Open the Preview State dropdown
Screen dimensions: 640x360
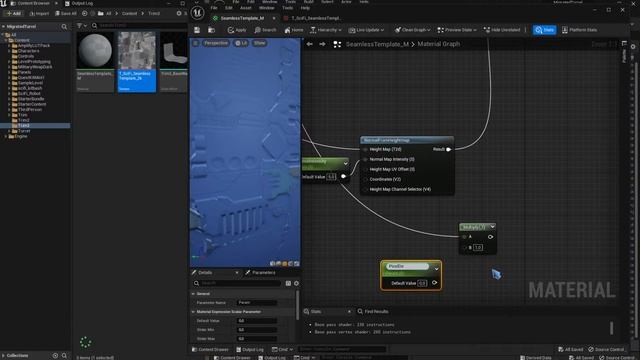click(457, 30)
